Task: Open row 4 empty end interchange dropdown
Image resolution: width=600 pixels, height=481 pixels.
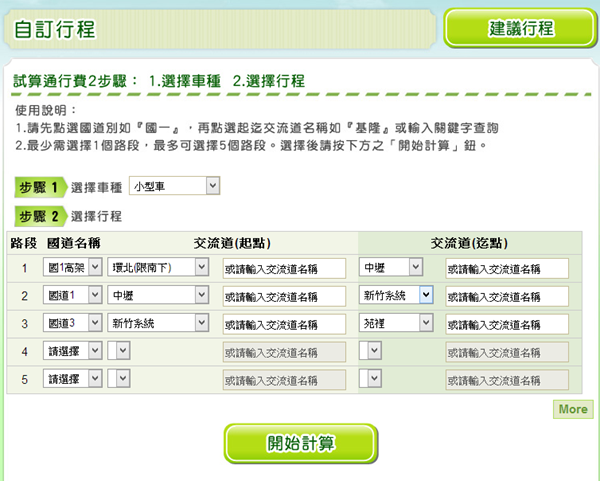Action: click(370, 351)
